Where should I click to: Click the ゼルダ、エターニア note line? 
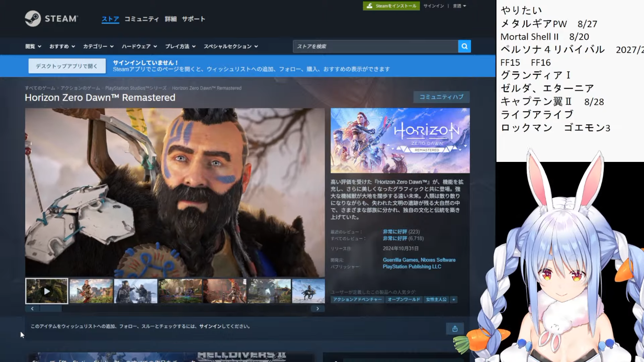pyautogui.click(x=547, y=88)
